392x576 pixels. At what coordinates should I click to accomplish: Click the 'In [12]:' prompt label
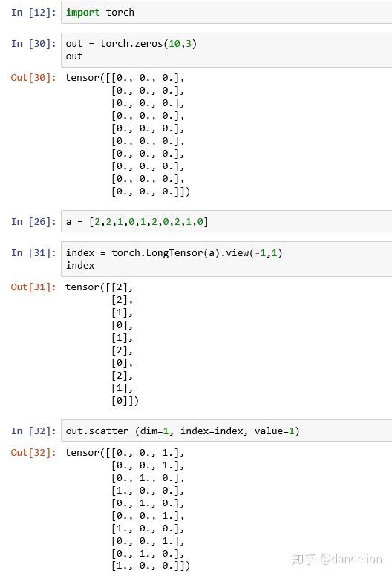33,13
